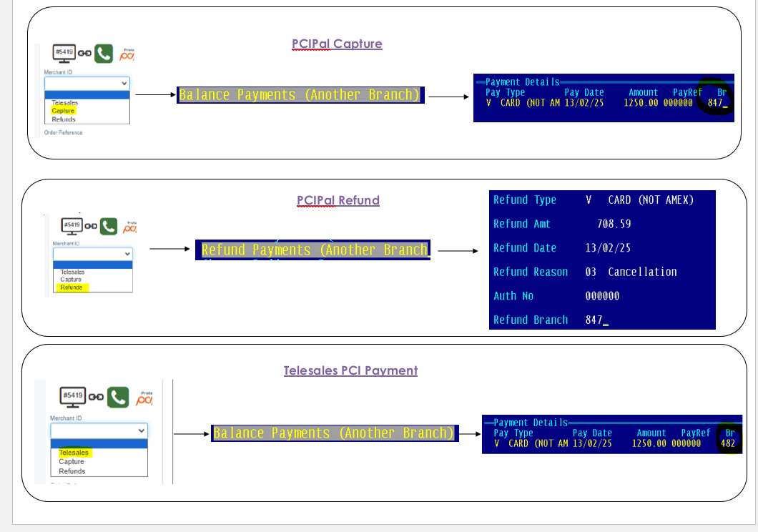
Task: Expand Merchant ID dropdown in Capture section
Action: click(x=87, y=83)
